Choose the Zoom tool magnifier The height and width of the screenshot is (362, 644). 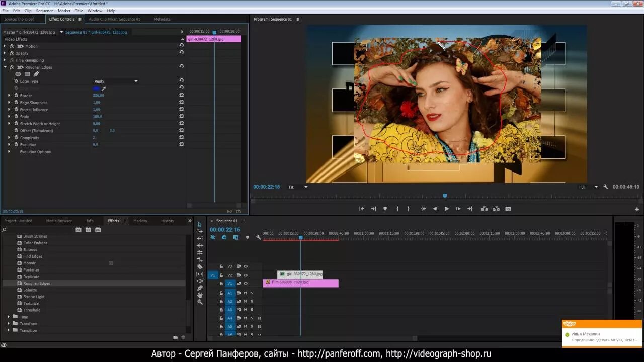200,302
